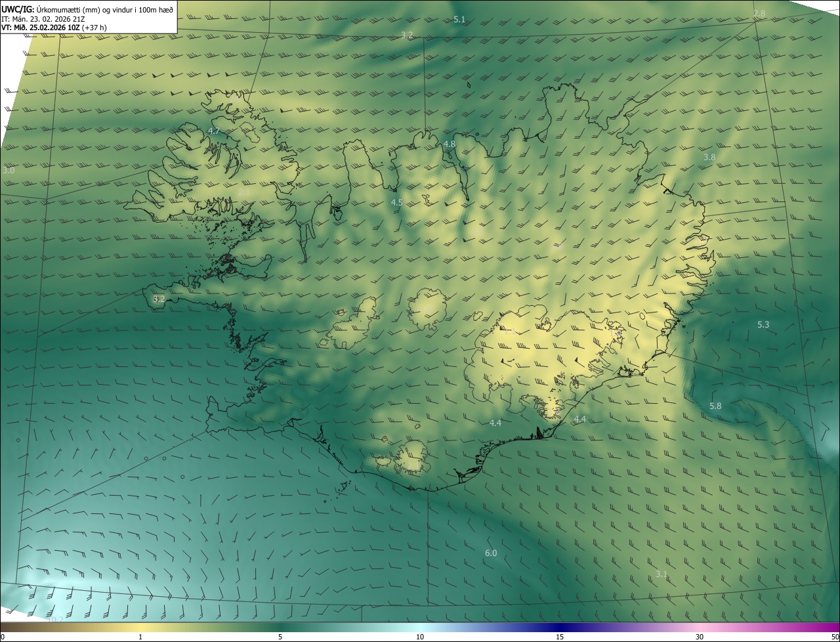This screenshot has height=642, width=840.
Task: Select the 3.0 value label at the western map edge
Action: point(9,170)
